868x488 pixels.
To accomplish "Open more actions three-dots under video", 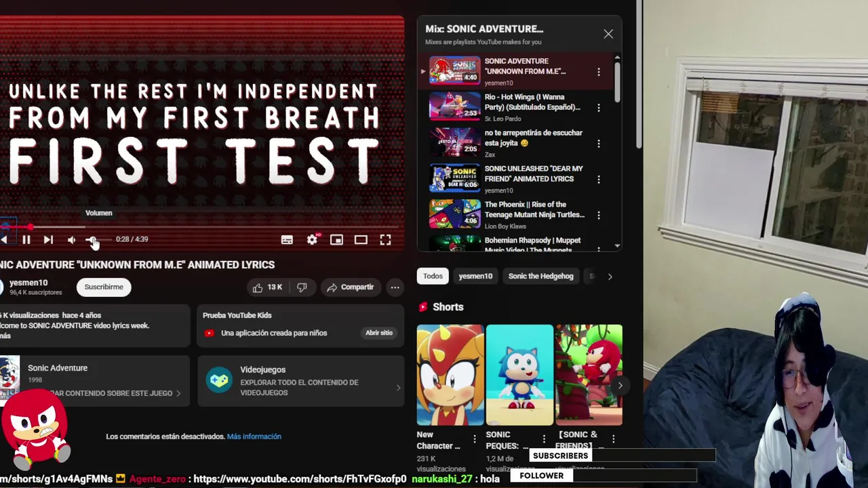I will tap(395, 287).
